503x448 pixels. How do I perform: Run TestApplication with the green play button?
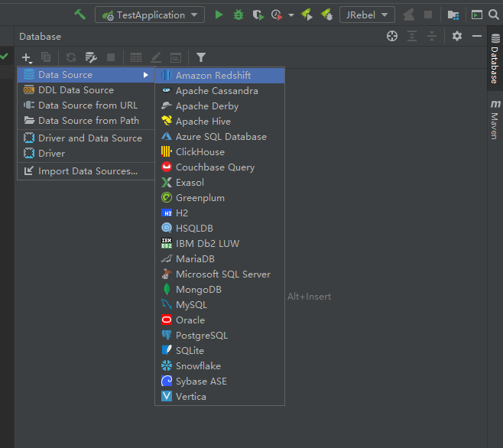(x=219, y=15)
